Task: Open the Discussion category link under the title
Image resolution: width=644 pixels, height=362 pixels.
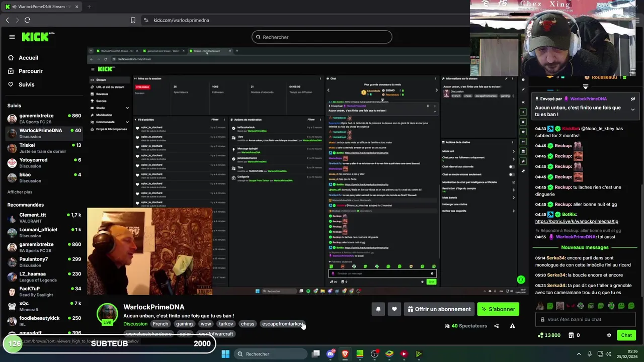Action: tap(135, 324)
